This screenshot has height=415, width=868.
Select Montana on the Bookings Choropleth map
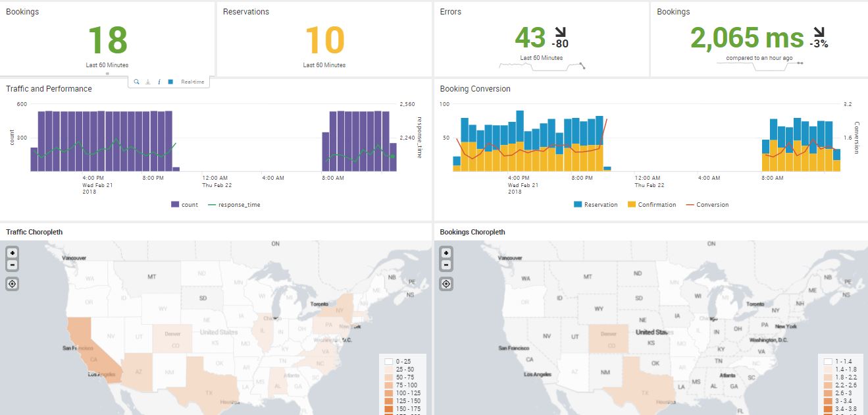[x=588, y=277]
